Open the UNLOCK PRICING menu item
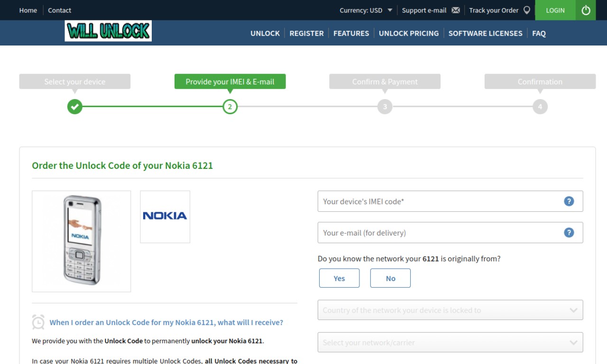The image size is (607, 364). coord(409,33)
